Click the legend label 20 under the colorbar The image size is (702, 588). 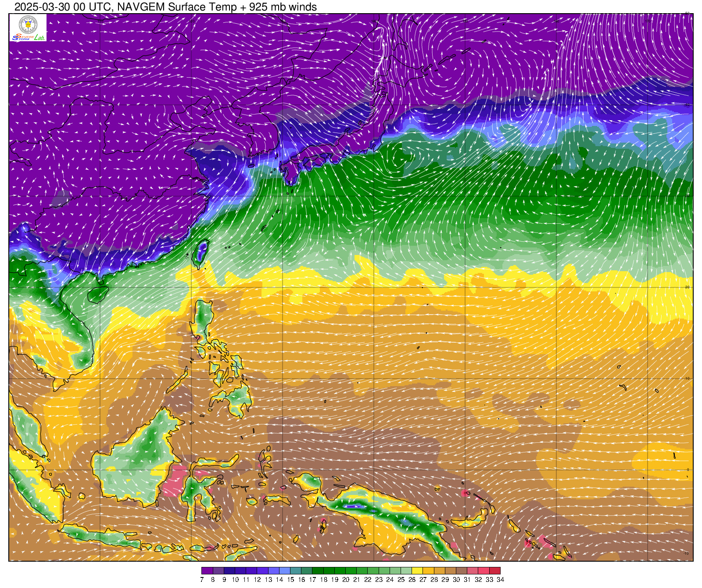point(345,580)
